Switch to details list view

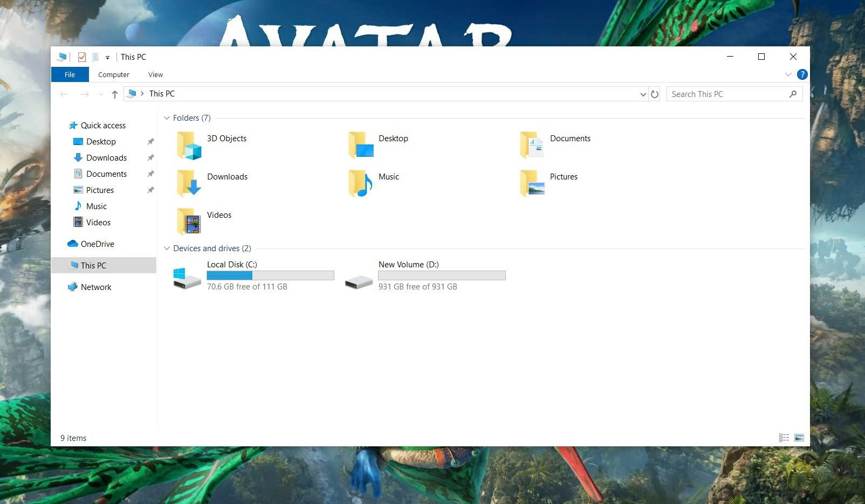tap(784, 438)
